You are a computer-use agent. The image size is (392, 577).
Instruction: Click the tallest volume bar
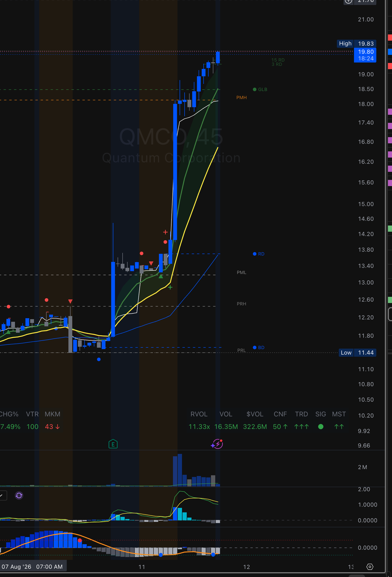tap(180, 470)
